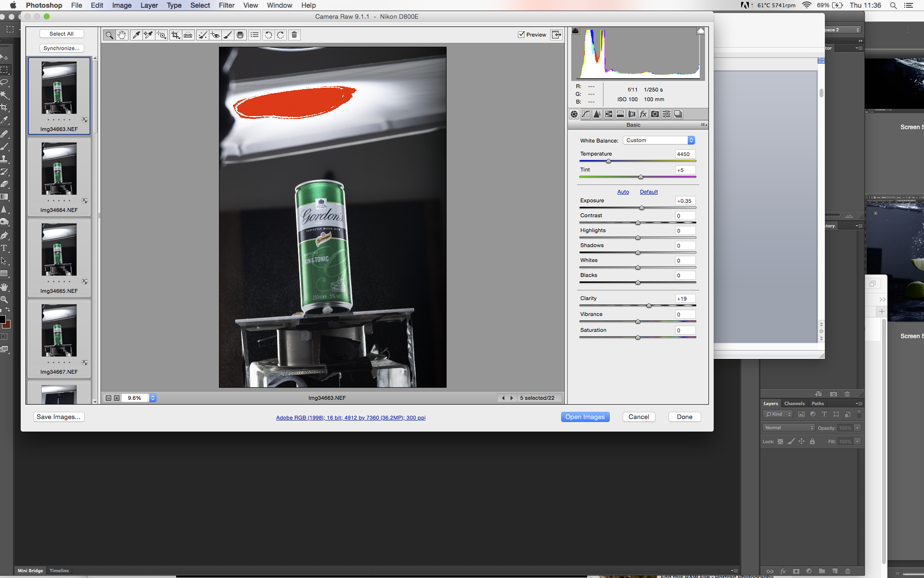Rotate image 90° counter-clockwise
Image resolution: width=924 pixels, height=578 pixels.
pos(269,35)
